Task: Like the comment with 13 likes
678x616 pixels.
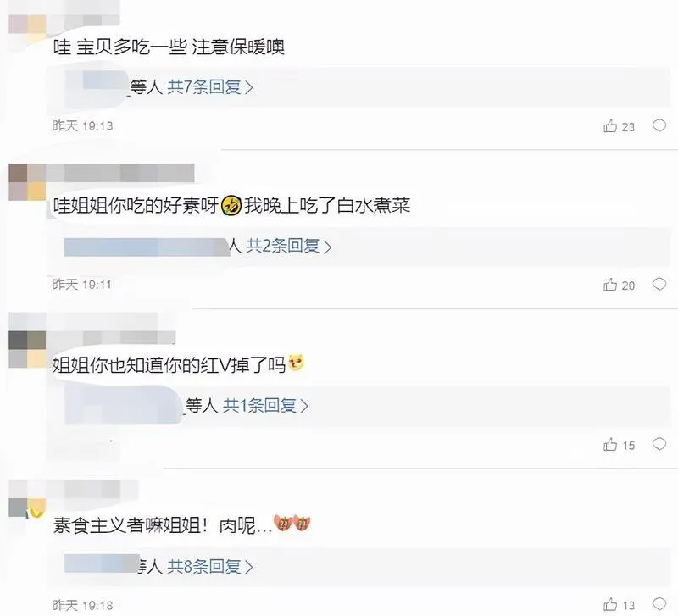Action: coord(610,604)
